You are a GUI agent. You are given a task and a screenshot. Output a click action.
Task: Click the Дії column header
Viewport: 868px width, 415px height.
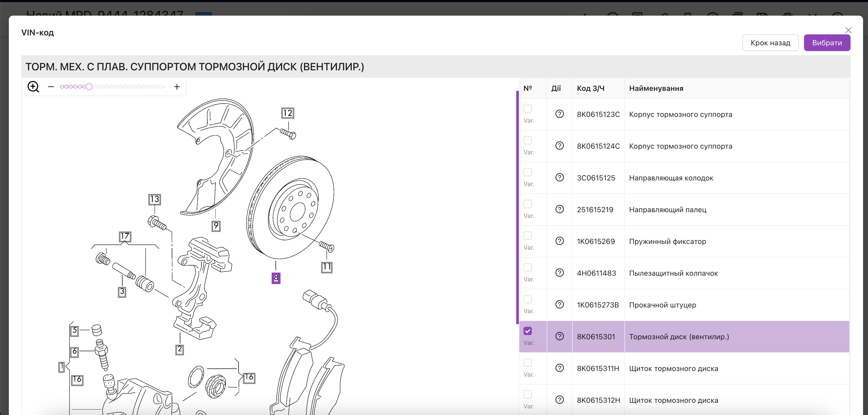click(556, 88)
